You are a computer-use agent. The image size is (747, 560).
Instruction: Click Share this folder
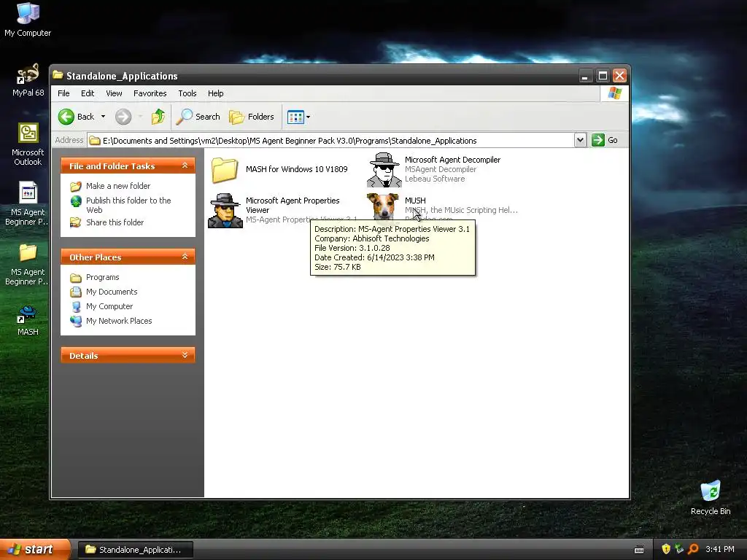115,222
